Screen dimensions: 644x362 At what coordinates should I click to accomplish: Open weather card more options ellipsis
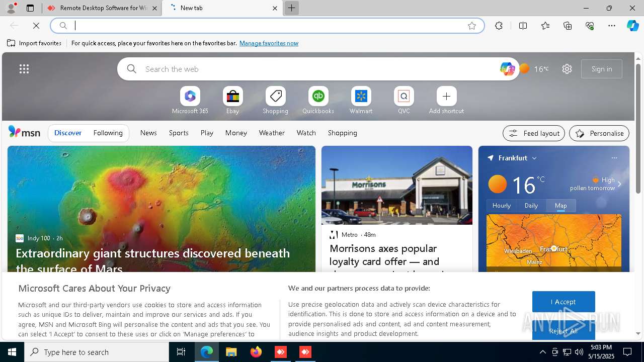(x=614, y=158)
